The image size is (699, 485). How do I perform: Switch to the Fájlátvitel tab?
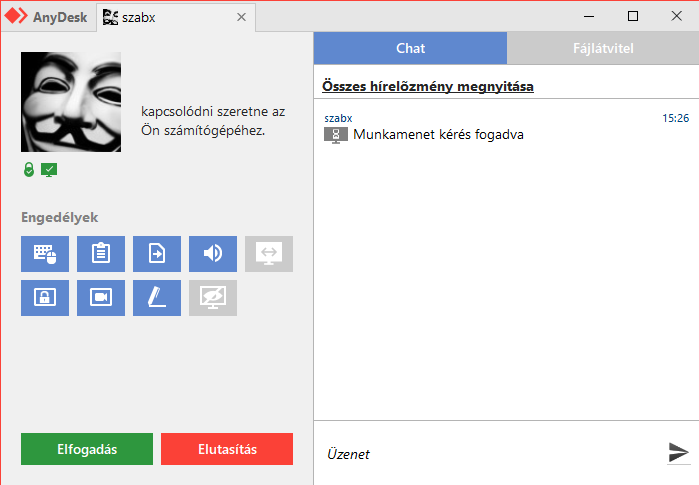[x=603, y=48]
